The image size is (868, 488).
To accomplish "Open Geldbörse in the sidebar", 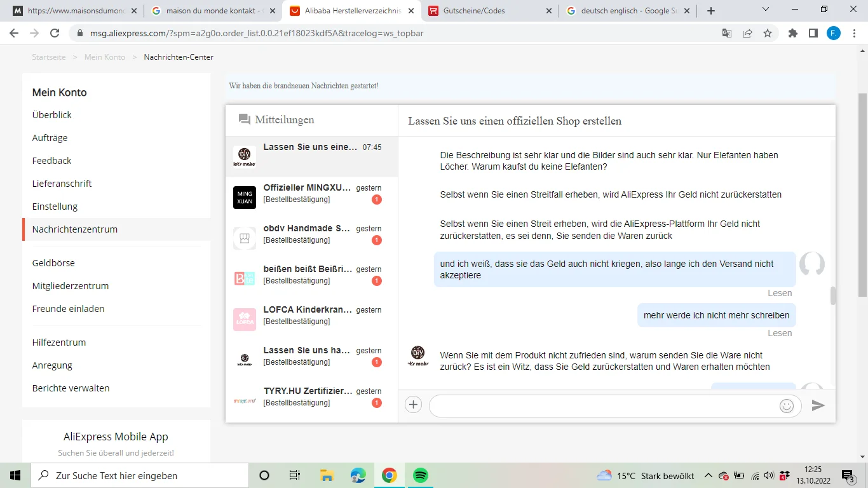I will (x=53, y=263).
